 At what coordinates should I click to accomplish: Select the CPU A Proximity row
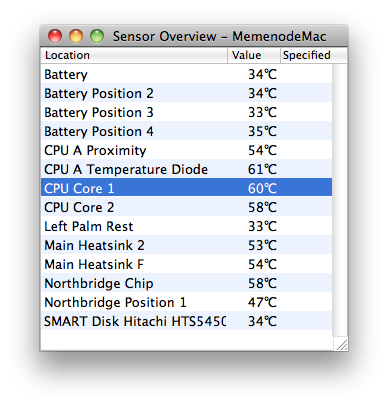pos(186,150)
